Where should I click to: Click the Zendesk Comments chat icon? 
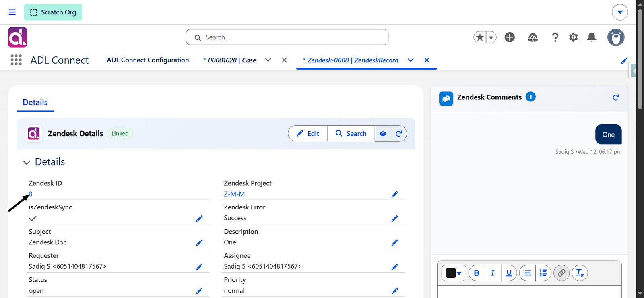click(446, 98)
